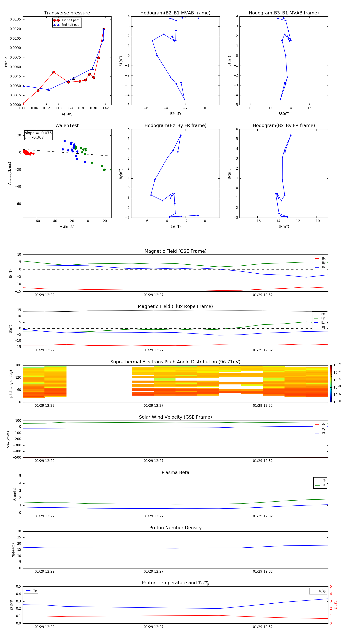
Task: Click the "Bx(nT)" x-axis label
Action: click(x=284, y=227)
